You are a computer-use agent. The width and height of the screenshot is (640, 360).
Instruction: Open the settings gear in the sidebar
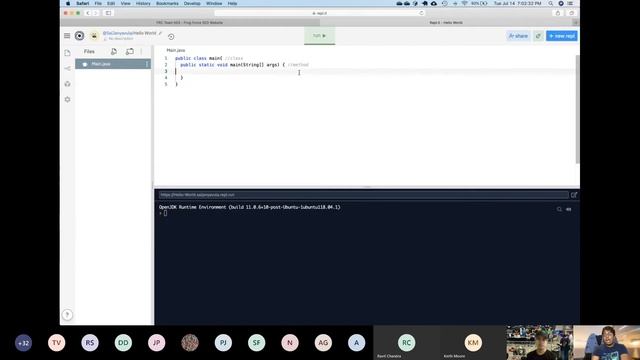click(67, 99)
